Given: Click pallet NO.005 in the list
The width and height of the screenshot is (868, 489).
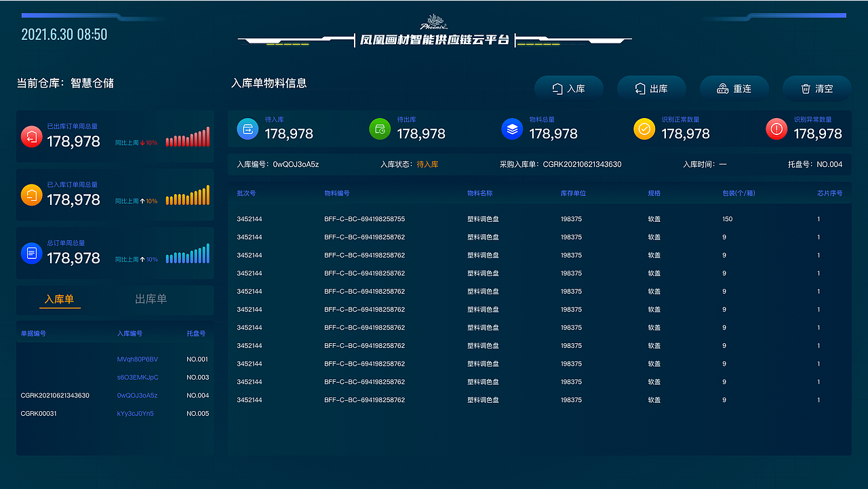Looking at the screenshot, I should (197, 414).
